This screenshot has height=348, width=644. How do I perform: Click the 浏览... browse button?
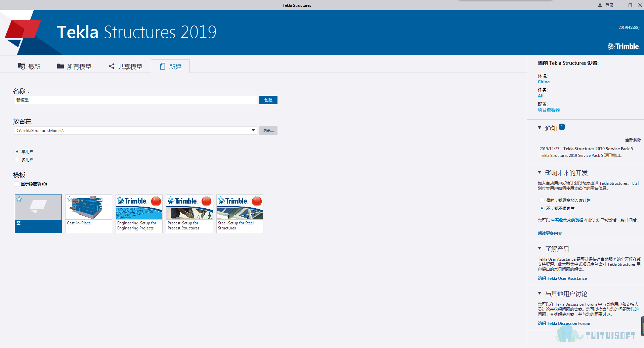pos(268,130)
